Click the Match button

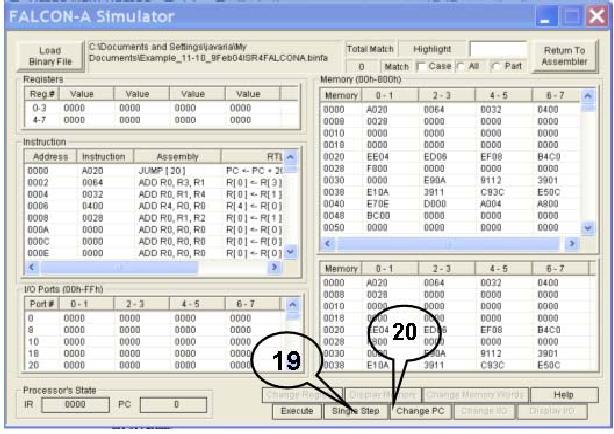click(396, 66)
